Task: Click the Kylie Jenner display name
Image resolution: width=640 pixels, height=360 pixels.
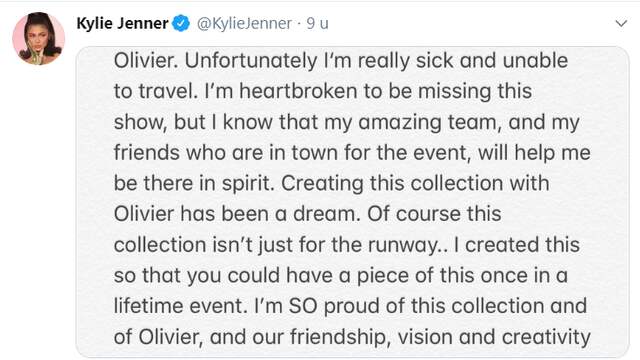Action: point(122,23)
